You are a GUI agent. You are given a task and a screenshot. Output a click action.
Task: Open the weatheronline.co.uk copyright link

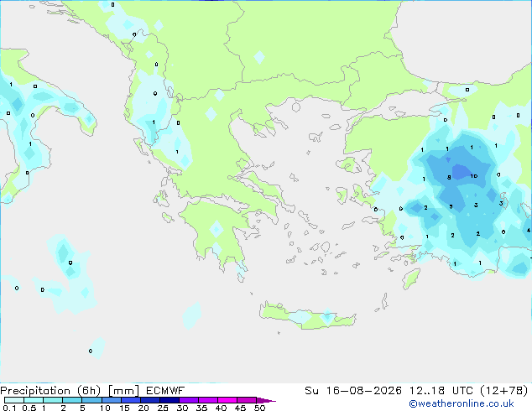click(462, 403)
